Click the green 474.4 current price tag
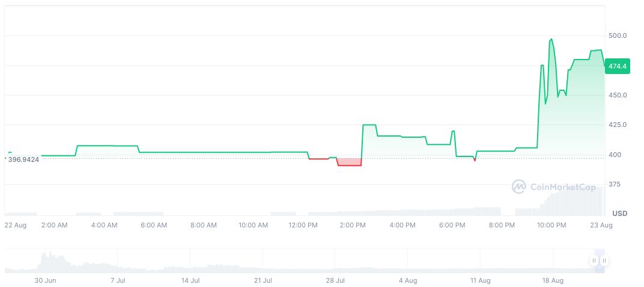Image resolution: width=644 pixels, height=287 pixels. pos(618,66)
